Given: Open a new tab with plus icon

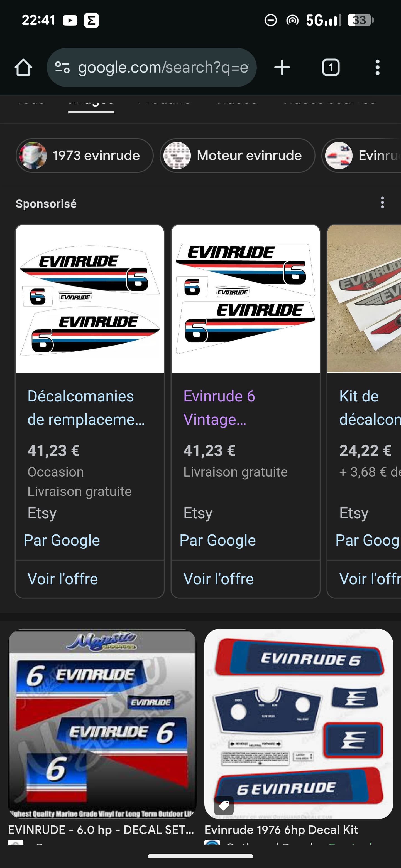Looking at the screenshot, I should pyautogui.click(x=282, y=67).
